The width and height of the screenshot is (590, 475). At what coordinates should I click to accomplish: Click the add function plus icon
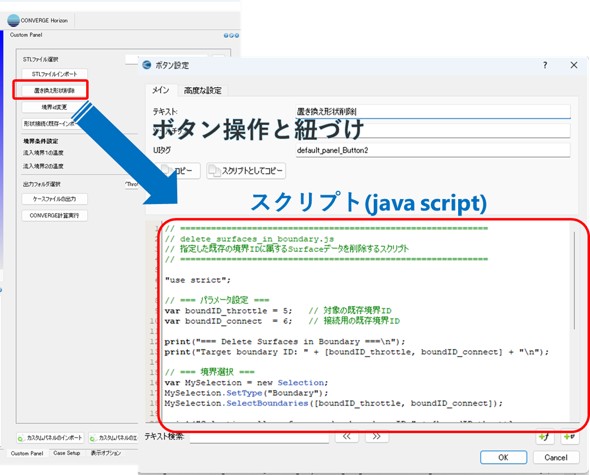544,437
